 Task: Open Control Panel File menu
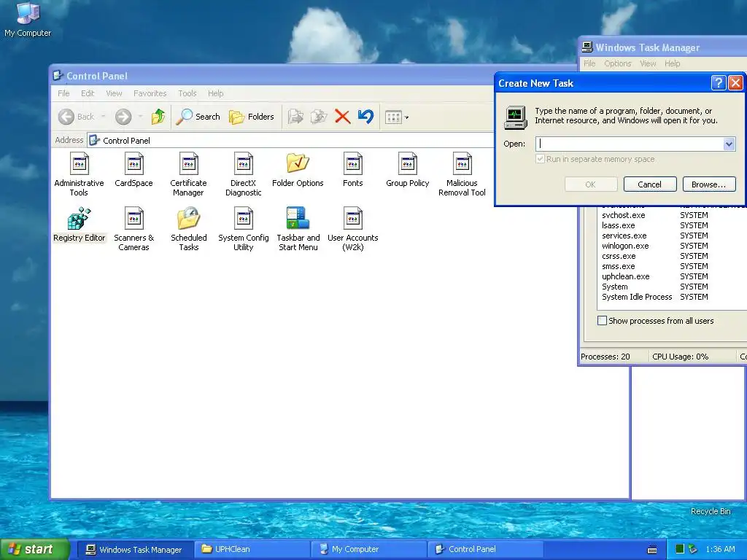64,93
